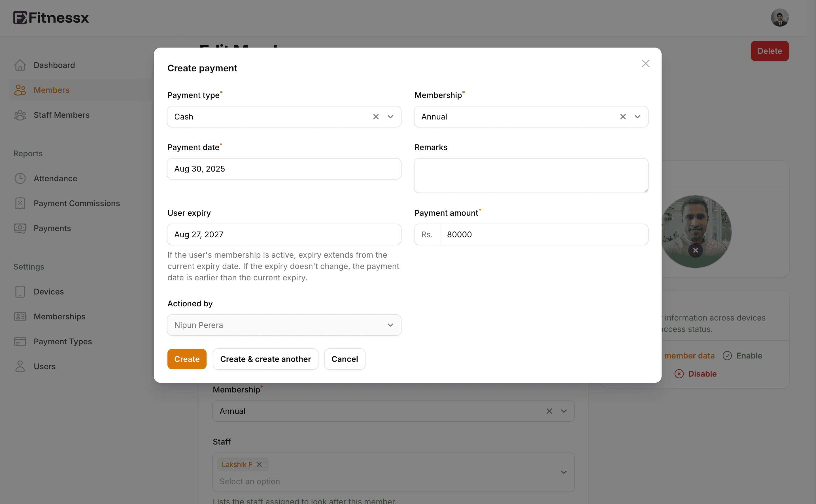
Task: Open Dashboard using the home icon
Action: [x=20, y=65]
